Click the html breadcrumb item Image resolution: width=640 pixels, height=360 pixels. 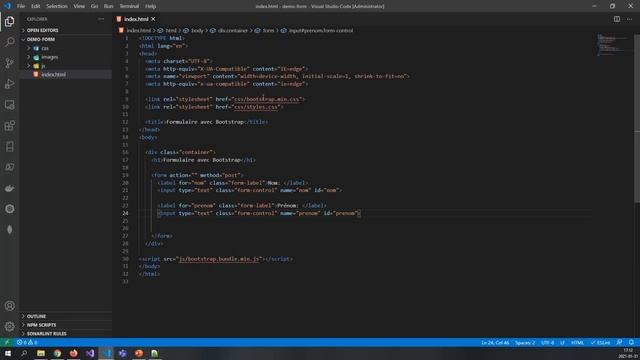click(x=171, y=30)
